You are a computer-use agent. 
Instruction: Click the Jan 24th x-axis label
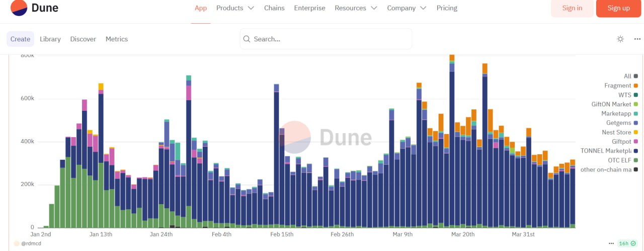coord(162,234)
